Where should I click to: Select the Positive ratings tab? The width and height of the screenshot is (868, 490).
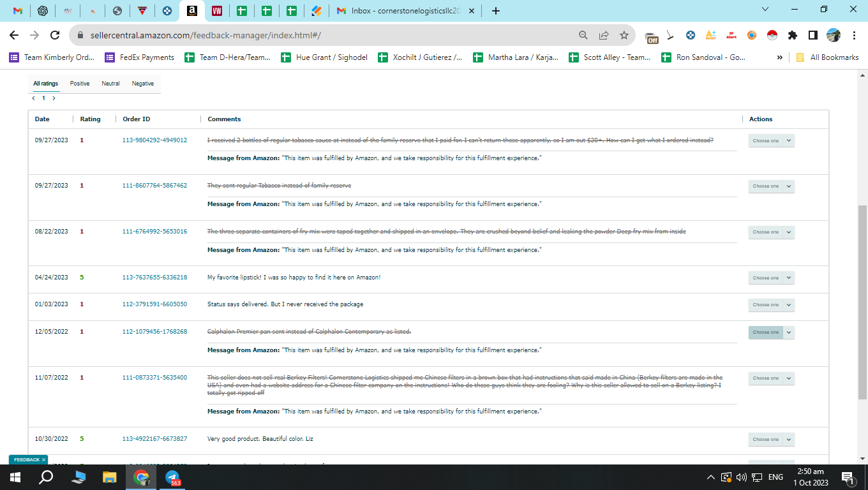tap(80, 84)
